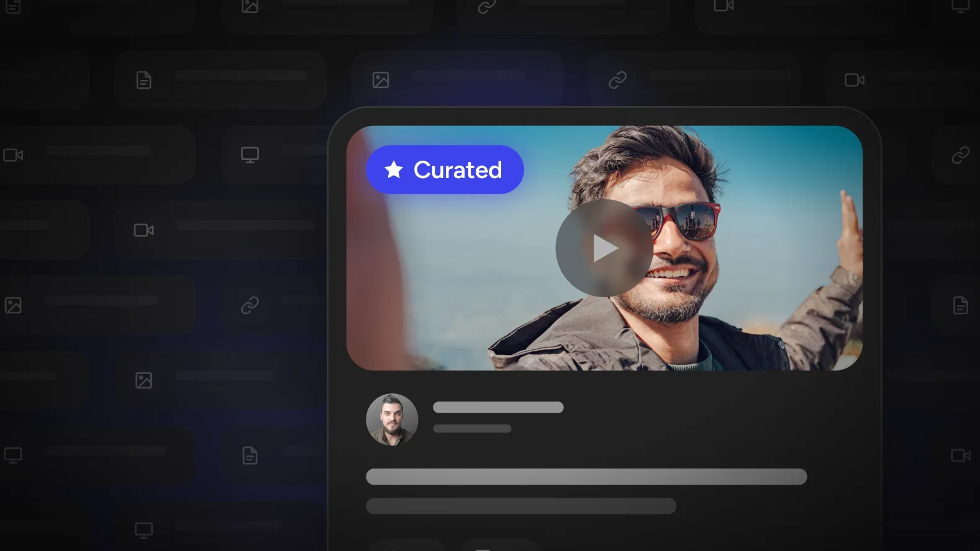
Task: Open the author's round avatar photo
Action: point(392,419)
